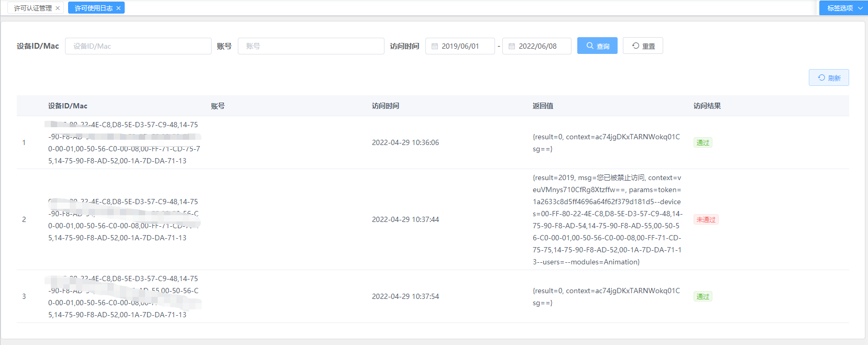Click the 返回值 column header

[543, 106]
